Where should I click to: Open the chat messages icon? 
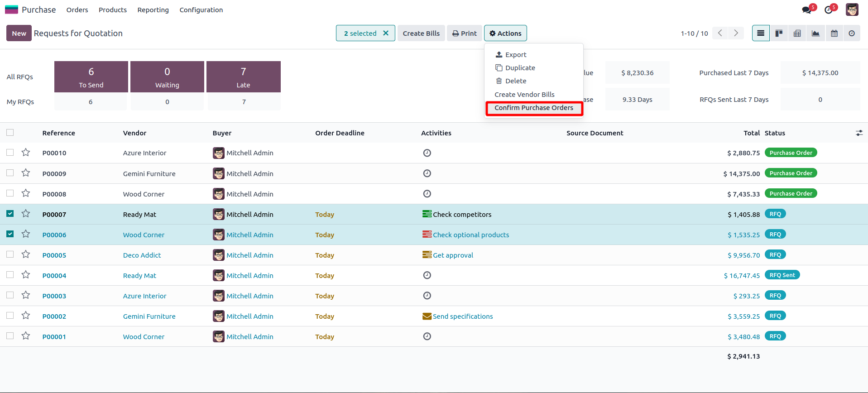tap(806, 10)
